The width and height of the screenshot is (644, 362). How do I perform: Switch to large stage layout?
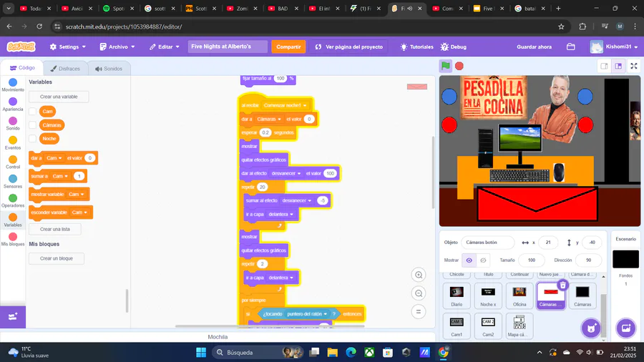pos(618,66)
